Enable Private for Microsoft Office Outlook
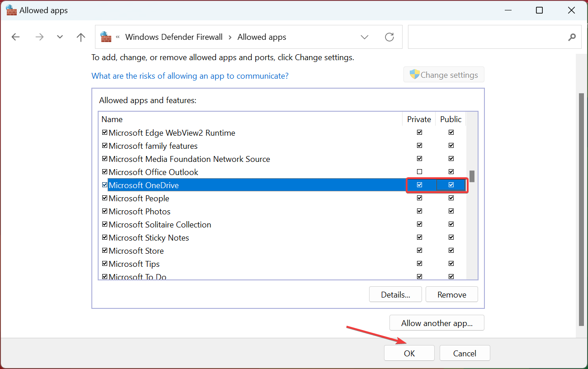The height and width of the screenshot is (369, 588). tap(419, 172)
